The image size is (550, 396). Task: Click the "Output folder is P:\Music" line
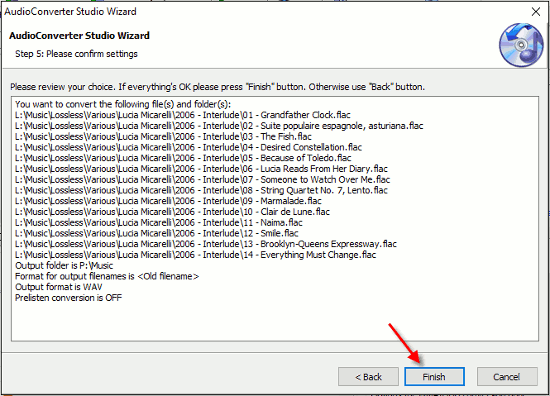tap(64, 266)
